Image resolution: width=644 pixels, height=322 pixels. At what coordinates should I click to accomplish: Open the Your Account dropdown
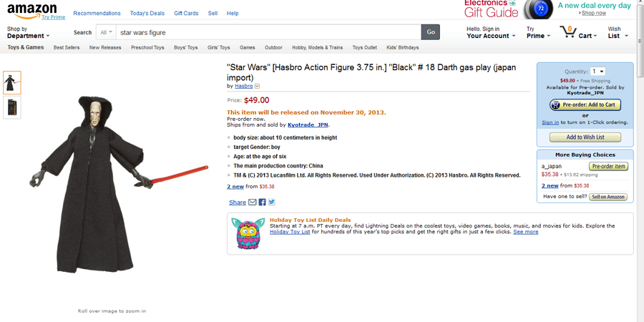click(x=491, y=36)
